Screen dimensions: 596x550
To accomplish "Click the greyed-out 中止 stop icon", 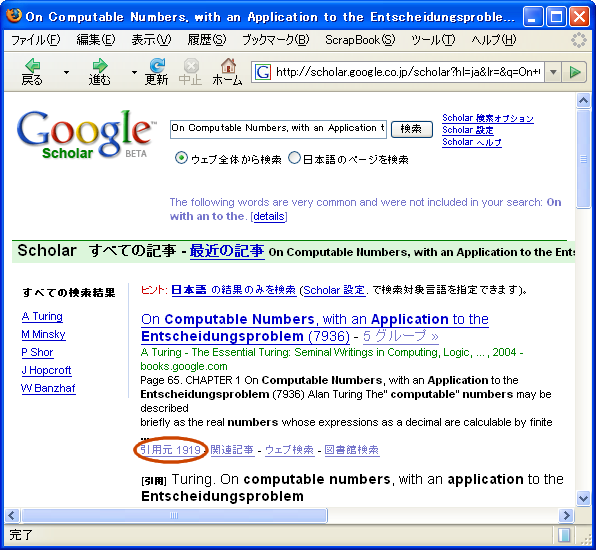I will coord(191,65).
